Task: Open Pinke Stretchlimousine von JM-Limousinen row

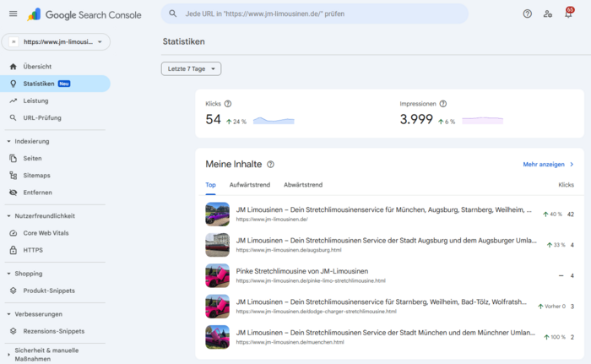Action: [390, 275]
